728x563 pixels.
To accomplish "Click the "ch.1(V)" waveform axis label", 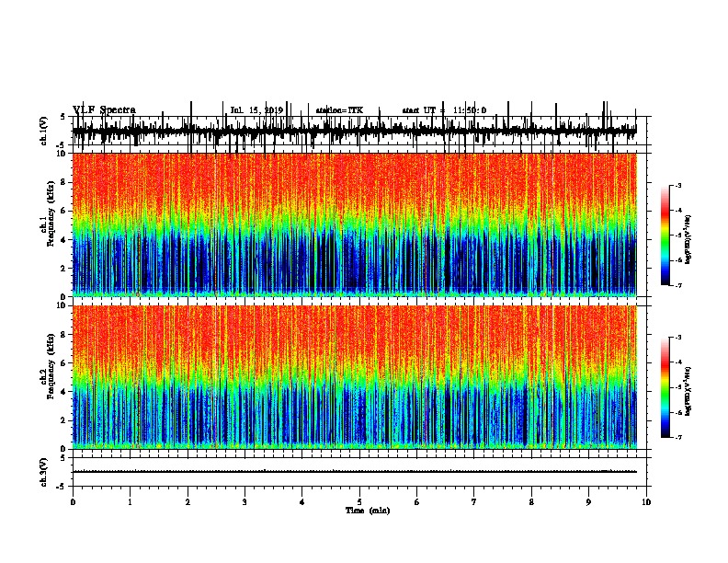I will pyautogui.click(x=44, y=131).
